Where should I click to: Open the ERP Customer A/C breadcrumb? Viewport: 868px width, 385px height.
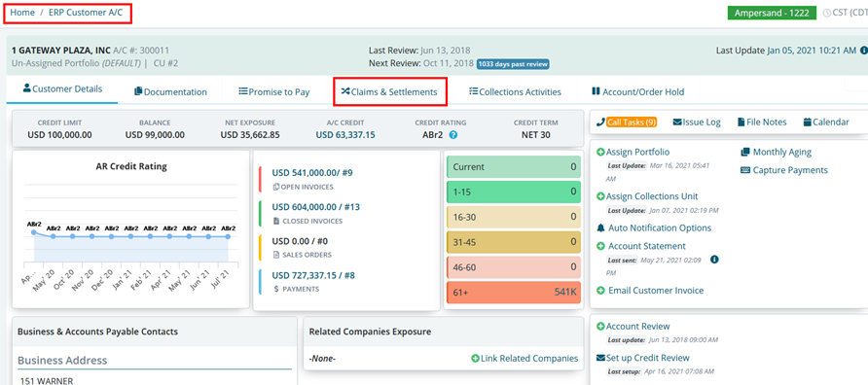(x=86, y=13)
